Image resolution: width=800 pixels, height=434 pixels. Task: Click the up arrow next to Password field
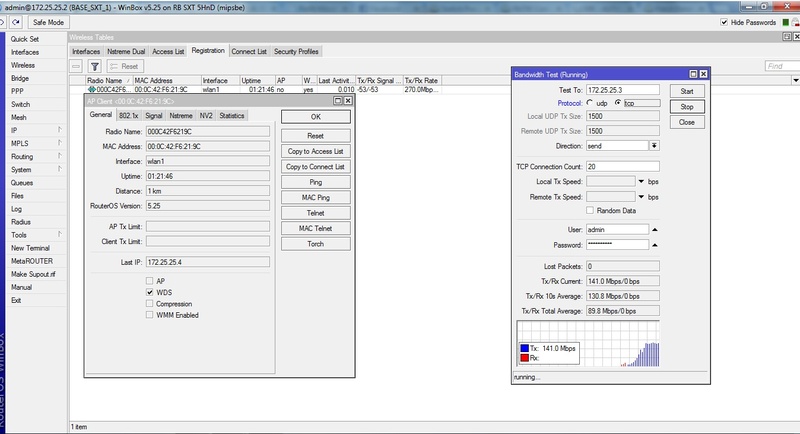[x=654, y=244]
